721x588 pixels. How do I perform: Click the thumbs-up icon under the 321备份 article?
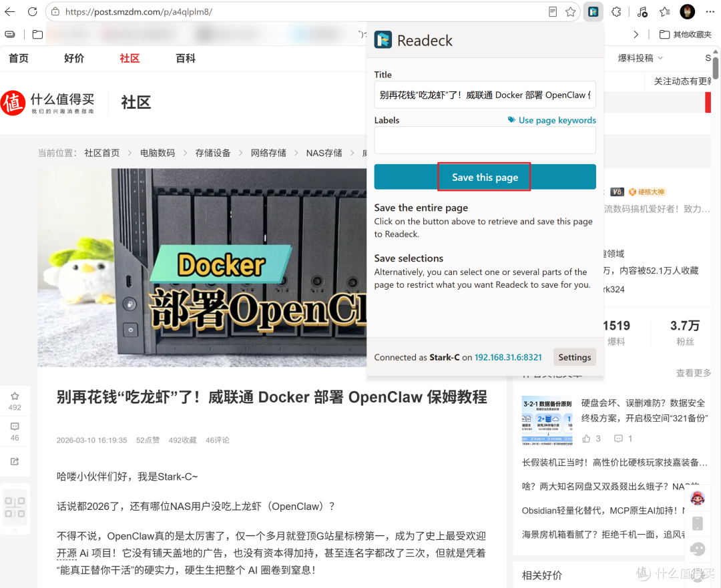click(x=586, y=438)
